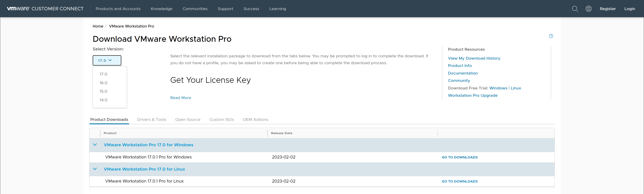Open the Workstation Pro Upgrade link
The width and height of the screenshot is (644, 194).
[x=473, y=95]
